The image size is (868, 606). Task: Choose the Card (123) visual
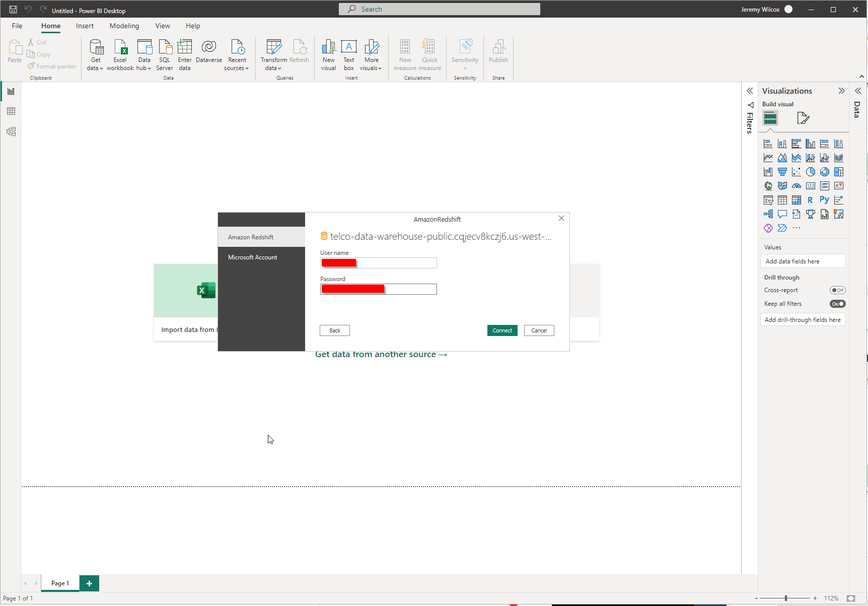[811, 186]
